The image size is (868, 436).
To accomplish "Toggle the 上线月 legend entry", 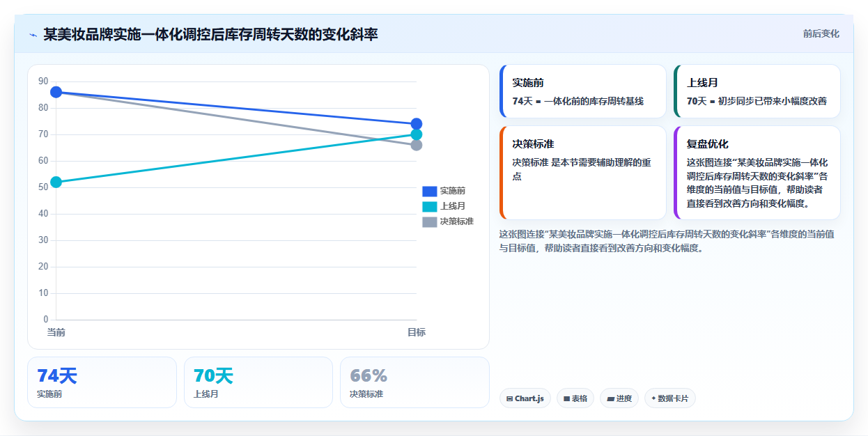I will coord(444,206).
